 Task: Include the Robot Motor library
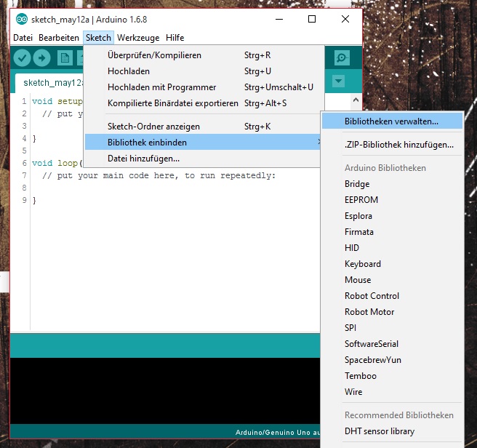[392, 312]
